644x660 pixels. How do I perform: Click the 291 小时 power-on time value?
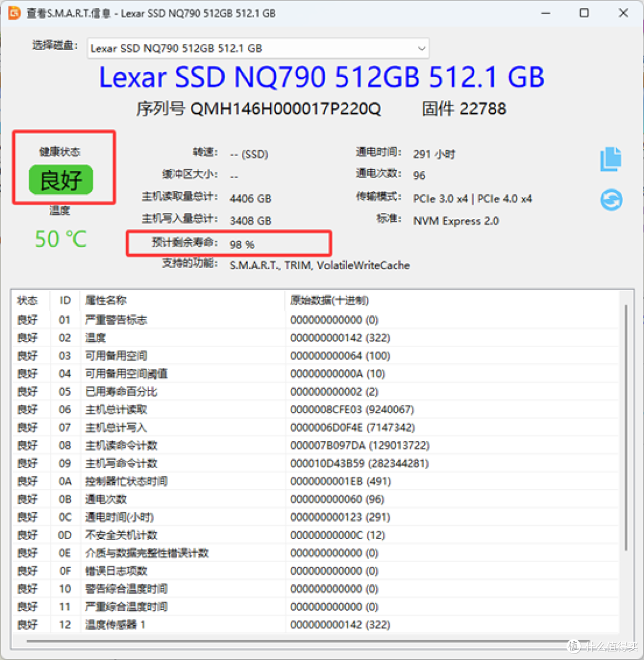[434, 154]
